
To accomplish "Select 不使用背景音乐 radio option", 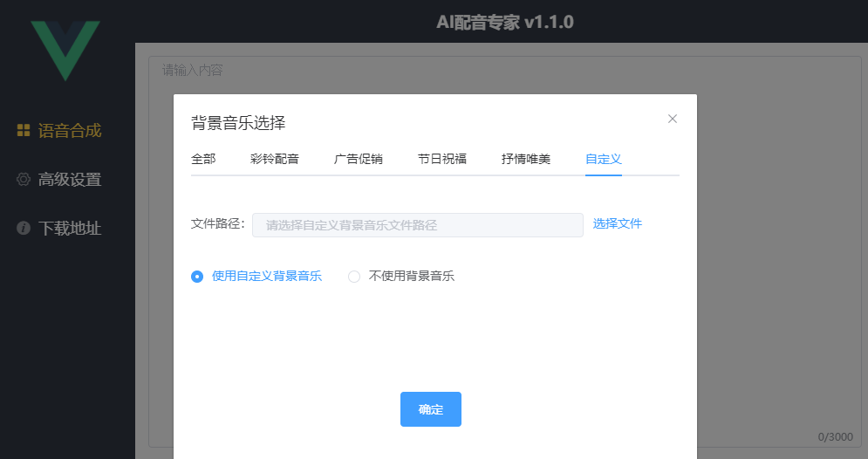I will pyautogui.click(x=400, y=276).
